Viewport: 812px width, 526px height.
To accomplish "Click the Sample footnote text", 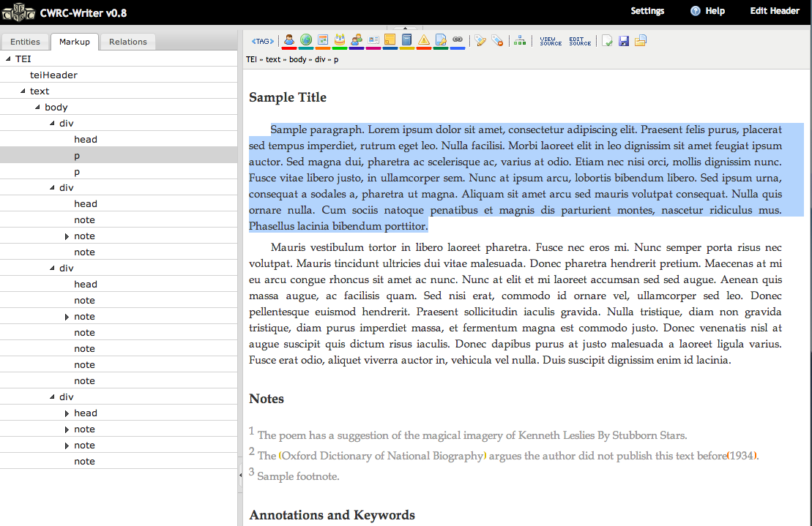I will (298, 476).
